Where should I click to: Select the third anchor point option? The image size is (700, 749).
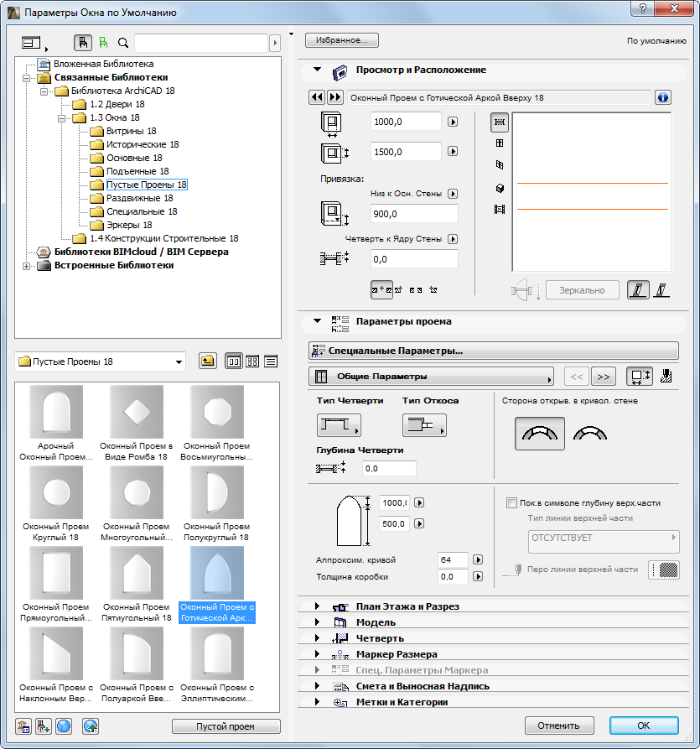pyautogui.click(x=416, y=290)
